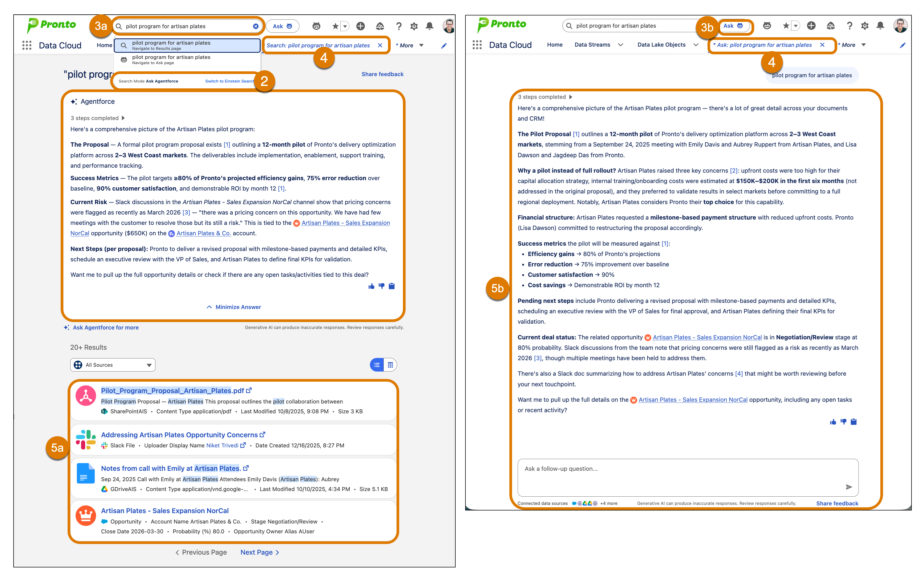Open global actions plus icon, left window

coord(360,26)
